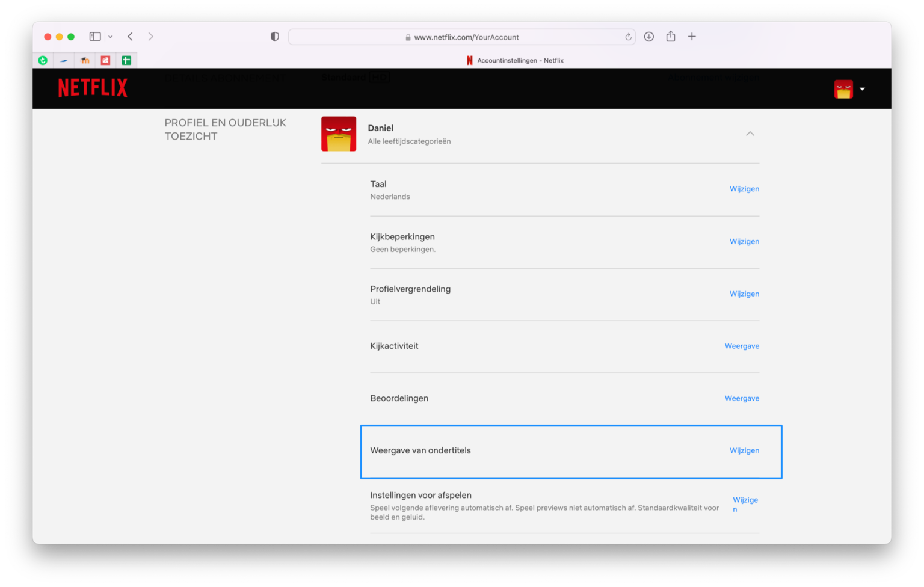
Task: Expand the account dropdown arrow in header
Action: click(862, 89)
